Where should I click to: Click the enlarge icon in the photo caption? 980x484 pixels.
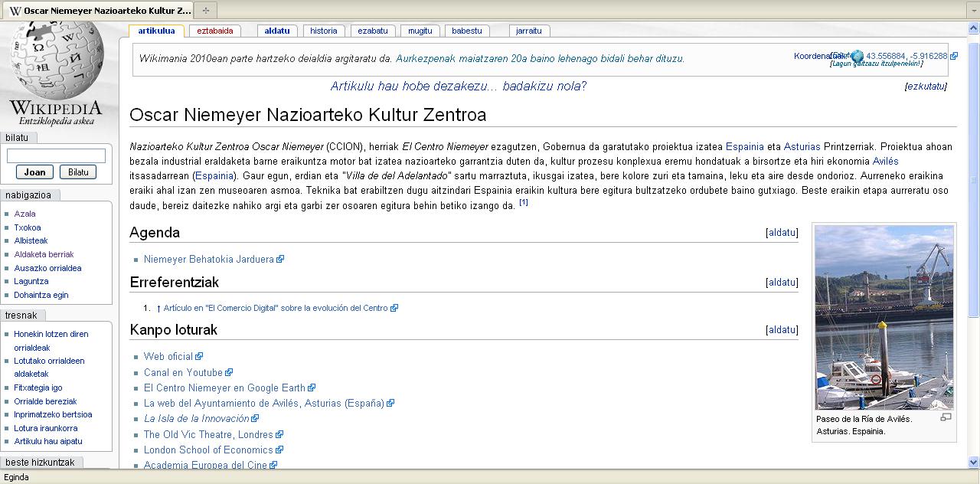(946, 417)
